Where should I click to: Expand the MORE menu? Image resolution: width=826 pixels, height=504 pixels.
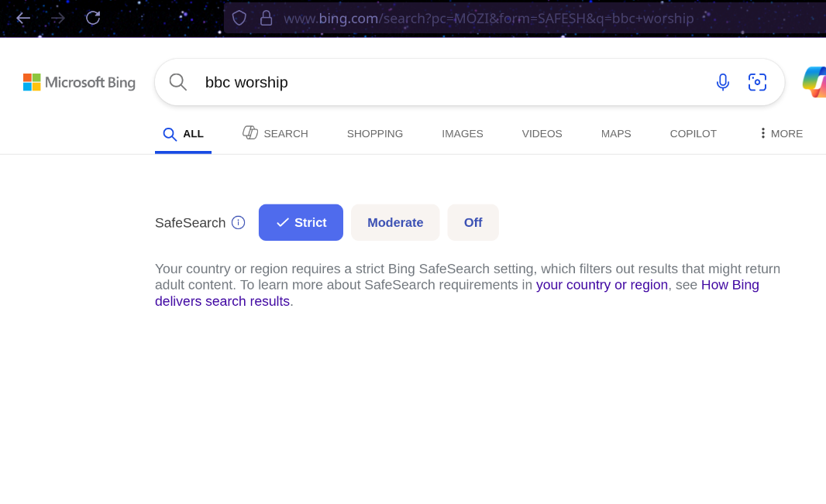781,134
